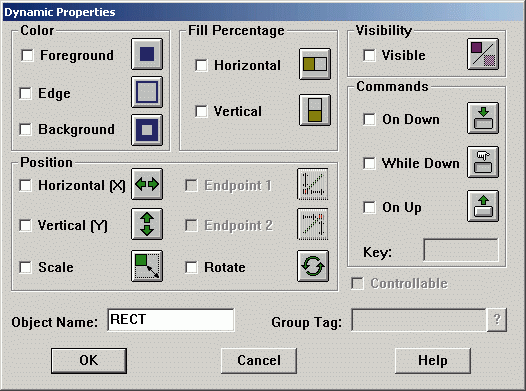
Task: Click the While Down command icon
Action: click(483, 162)
